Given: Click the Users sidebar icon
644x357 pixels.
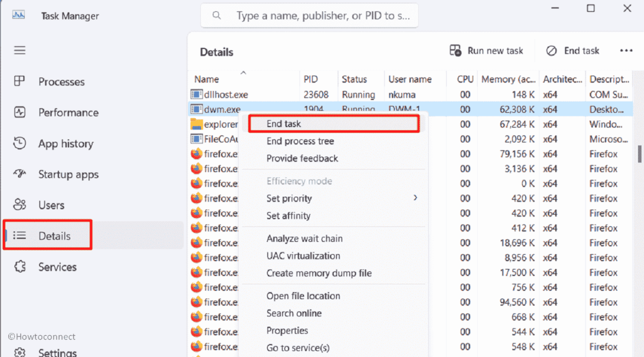Looking at the screenshot, I should [x=20, y=205].
